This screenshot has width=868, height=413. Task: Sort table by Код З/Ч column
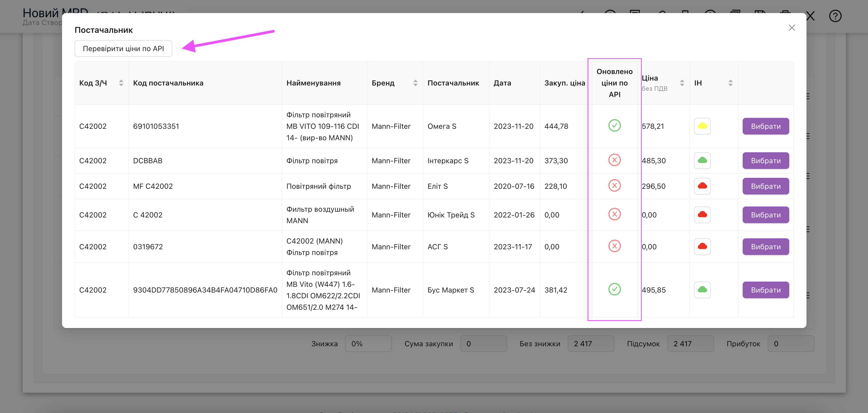(121, 83)
